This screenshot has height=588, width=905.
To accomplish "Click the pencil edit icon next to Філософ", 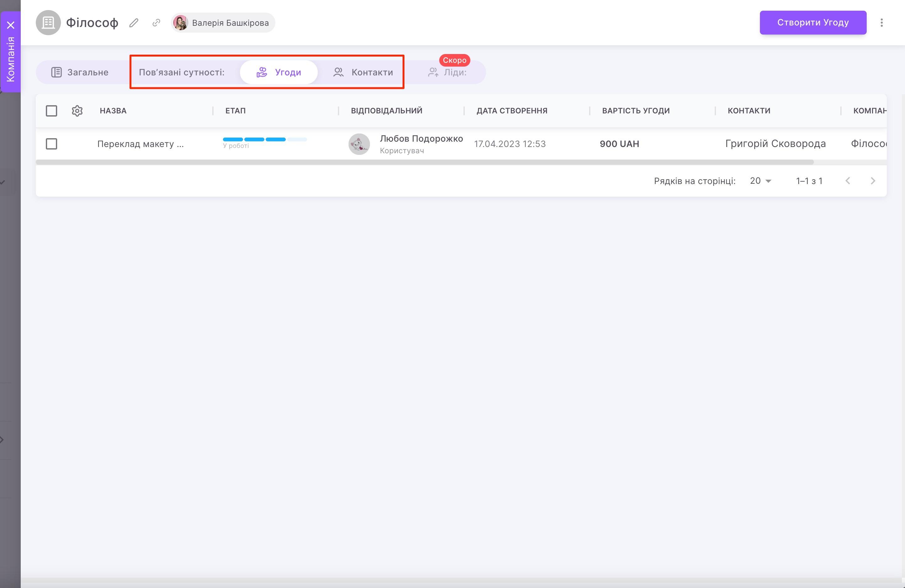I will click(133, 23).
